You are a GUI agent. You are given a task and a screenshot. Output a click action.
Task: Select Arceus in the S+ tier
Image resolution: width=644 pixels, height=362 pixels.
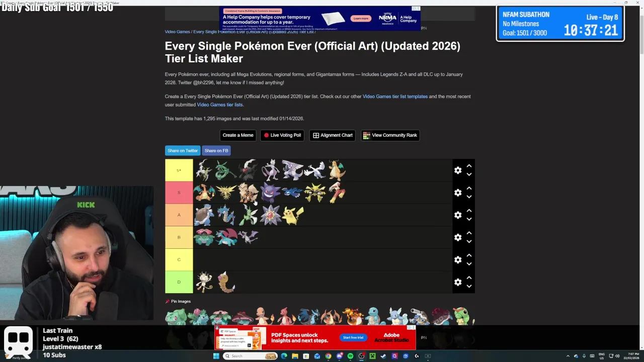click(x=204, y=170)
